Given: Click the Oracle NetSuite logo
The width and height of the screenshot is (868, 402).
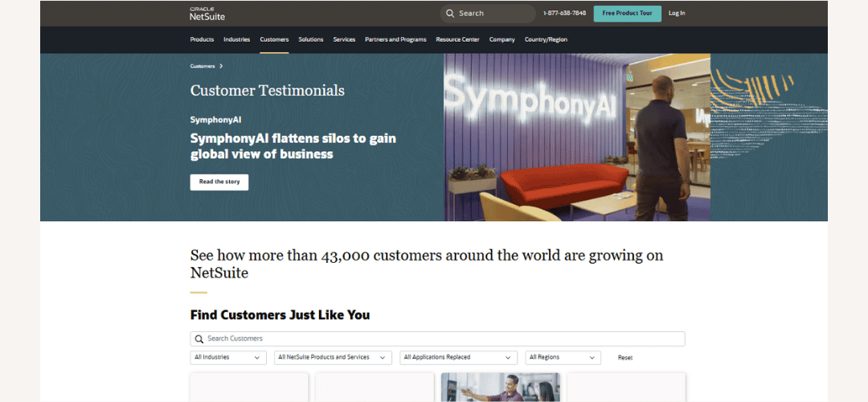Looking at the screenshot, I should coord(207,14).
